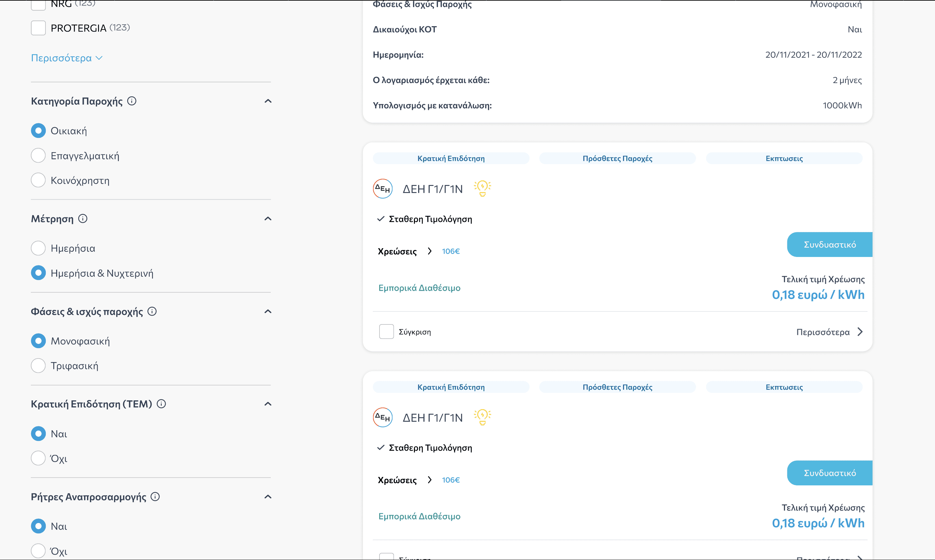This screenshot has width=935, height=560.
Task: Open Εκπτωσεις tab in first card
Action: (784, 158)
